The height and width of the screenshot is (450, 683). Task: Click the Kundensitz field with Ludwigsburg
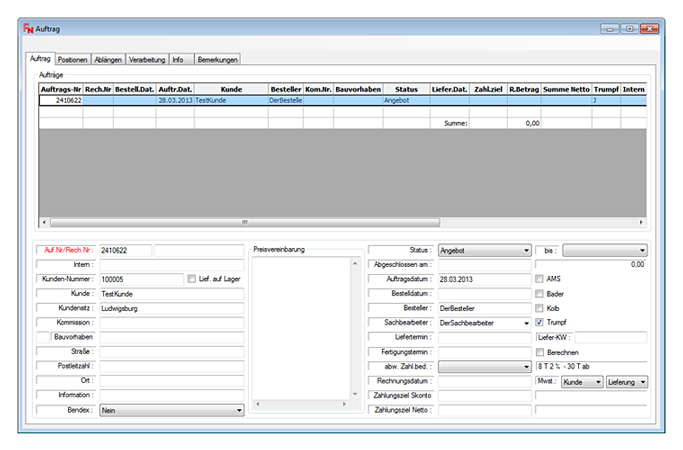172,308
